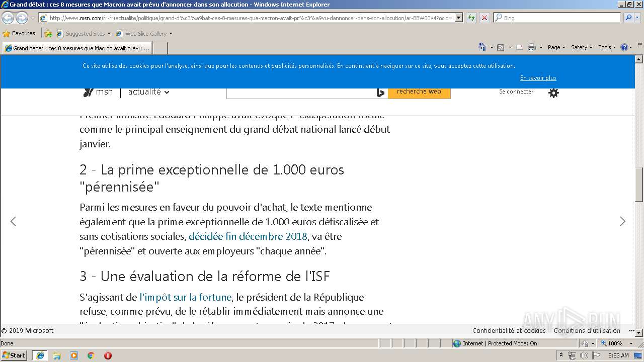Open the red Opera taskbar icon
The height and width of the screenshot is (362, 644).
point(108,355)
